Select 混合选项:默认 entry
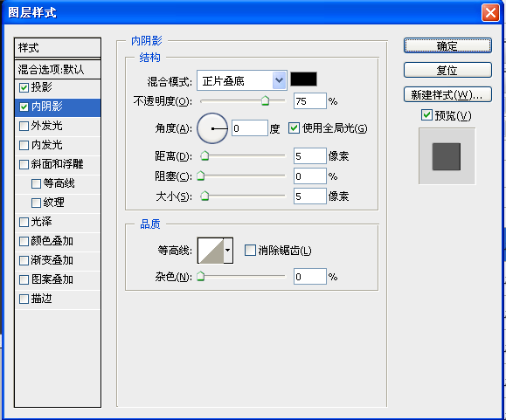Viewport: 506px width, 420px height. point(58,69)
